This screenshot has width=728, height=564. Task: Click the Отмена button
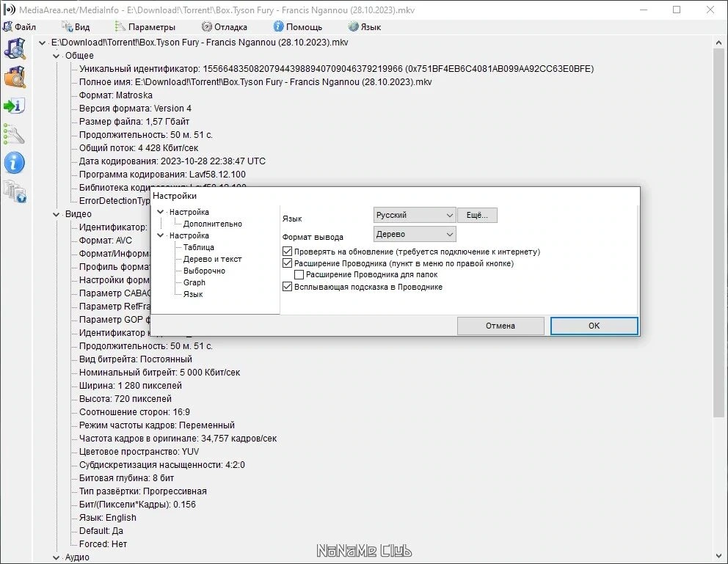point(500,326)
